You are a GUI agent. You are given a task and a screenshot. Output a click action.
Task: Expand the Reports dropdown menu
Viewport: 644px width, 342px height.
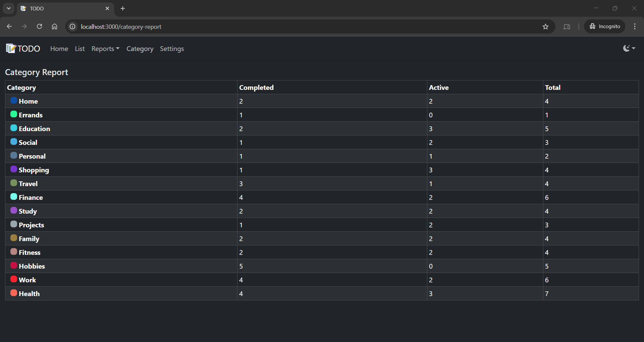pyautogui.click(x=105, y=49)
